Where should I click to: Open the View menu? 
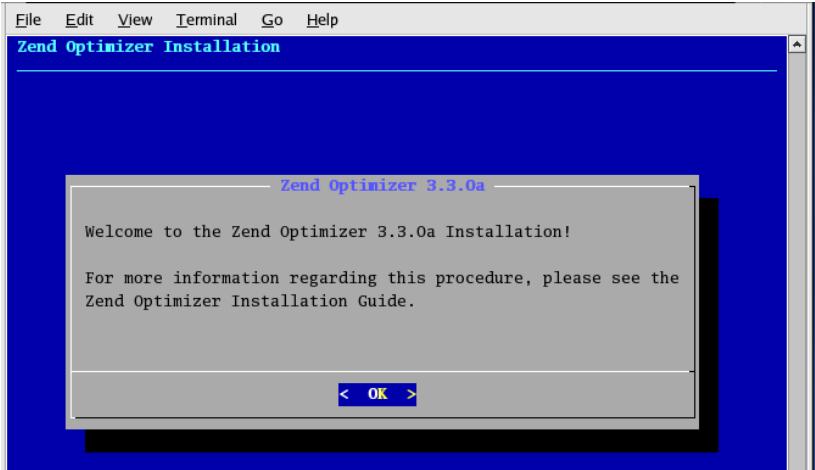135,20
